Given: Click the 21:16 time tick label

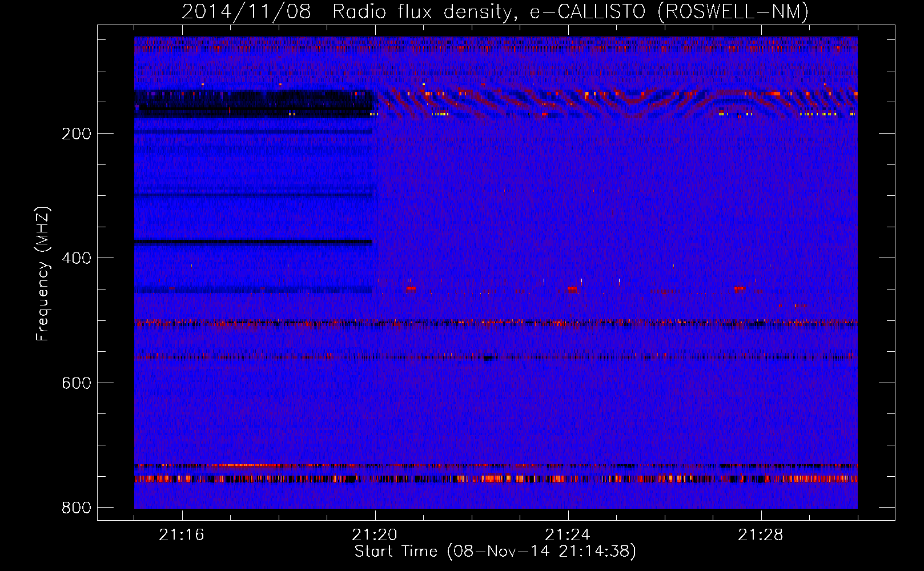Looking at the screenshot, I should click(x=182, y=535).
